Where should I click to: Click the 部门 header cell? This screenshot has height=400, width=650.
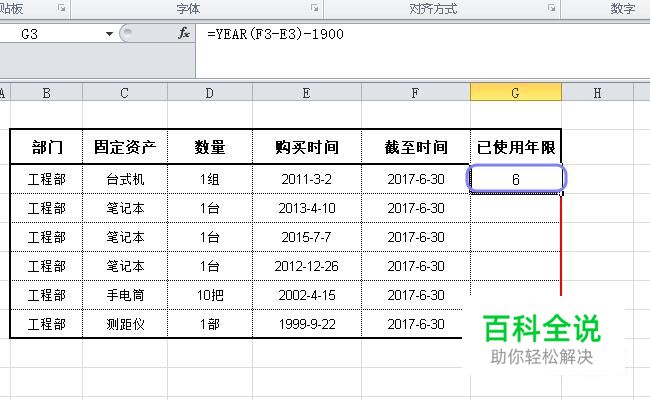point(46,147)
